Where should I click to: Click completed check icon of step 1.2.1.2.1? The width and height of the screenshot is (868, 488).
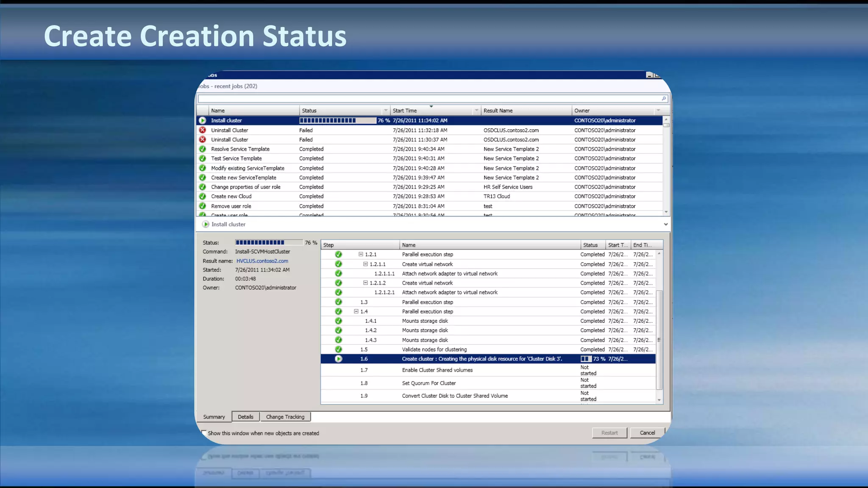[338, 292]
